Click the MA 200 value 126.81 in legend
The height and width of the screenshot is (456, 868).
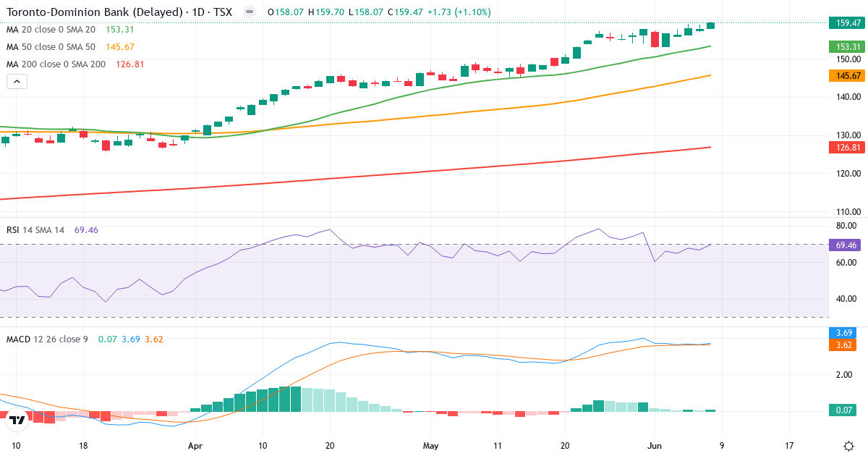click(x=129, y=64)
